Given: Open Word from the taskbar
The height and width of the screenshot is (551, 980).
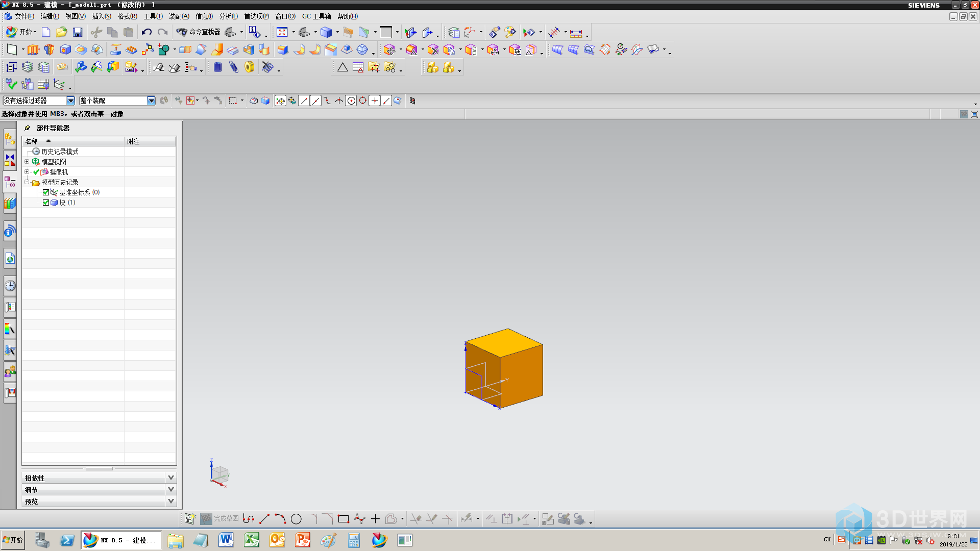Looking at the screenshot, I should point(226,540).
